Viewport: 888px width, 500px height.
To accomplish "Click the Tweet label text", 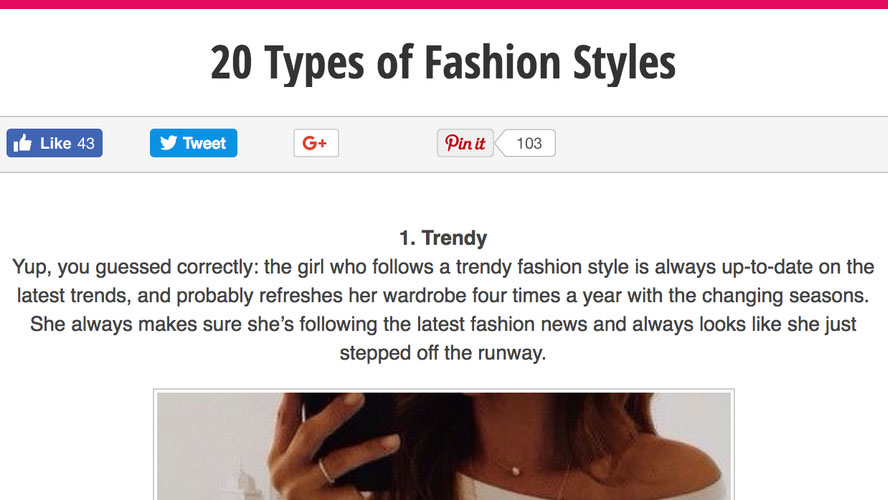I will click(204, 143).
